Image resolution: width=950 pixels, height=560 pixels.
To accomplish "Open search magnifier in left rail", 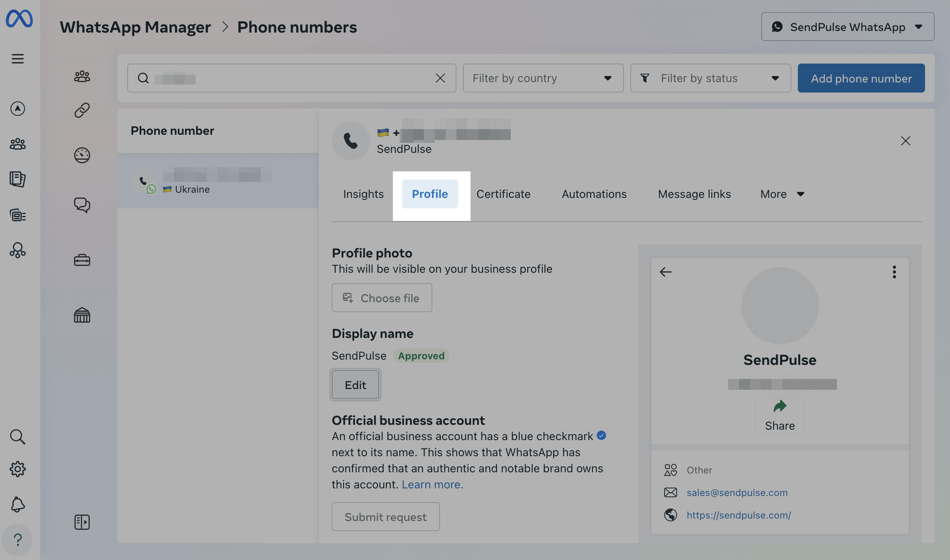I will pos(18,436).
